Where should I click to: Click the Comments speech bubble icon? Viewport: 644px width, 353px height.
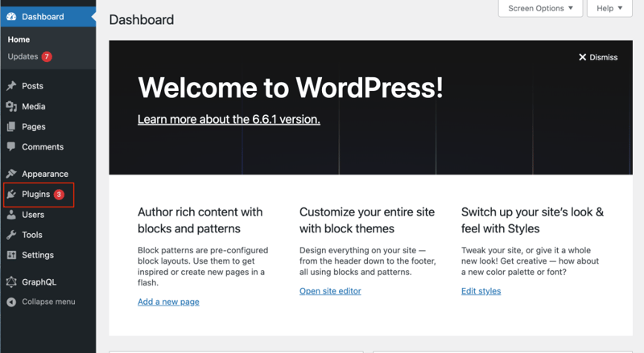pyautogui.click(x=11, y=147)
